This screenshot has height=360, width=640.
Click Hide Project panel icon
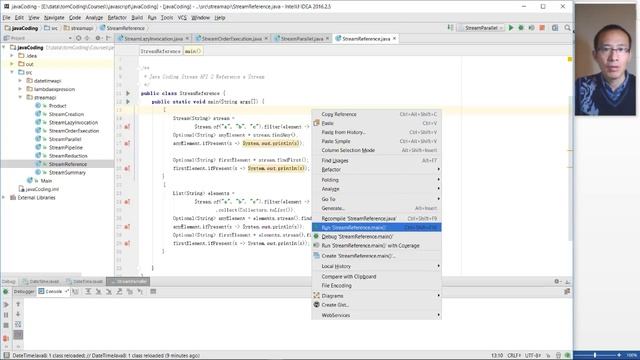pyautogui.click(x=108, y=38)
